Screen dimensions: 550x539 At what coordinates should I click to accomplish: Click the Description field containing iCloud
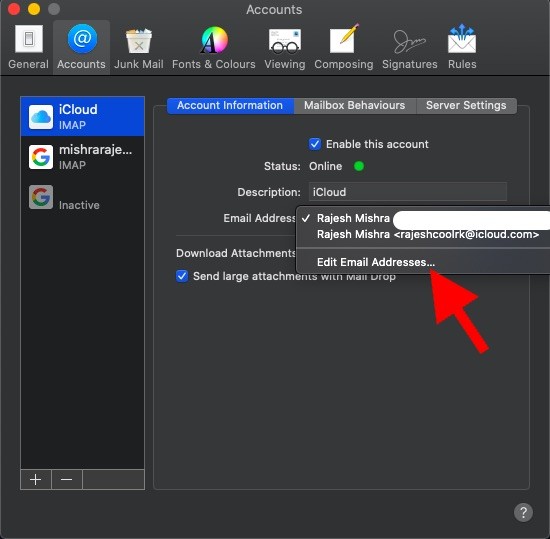(408, 192)
